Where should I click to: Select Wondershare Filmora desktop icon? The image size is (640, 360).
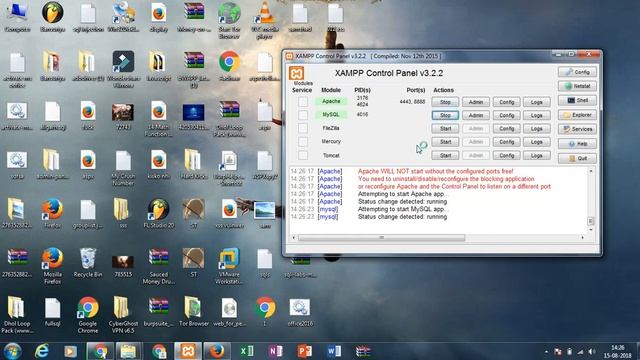123,69
